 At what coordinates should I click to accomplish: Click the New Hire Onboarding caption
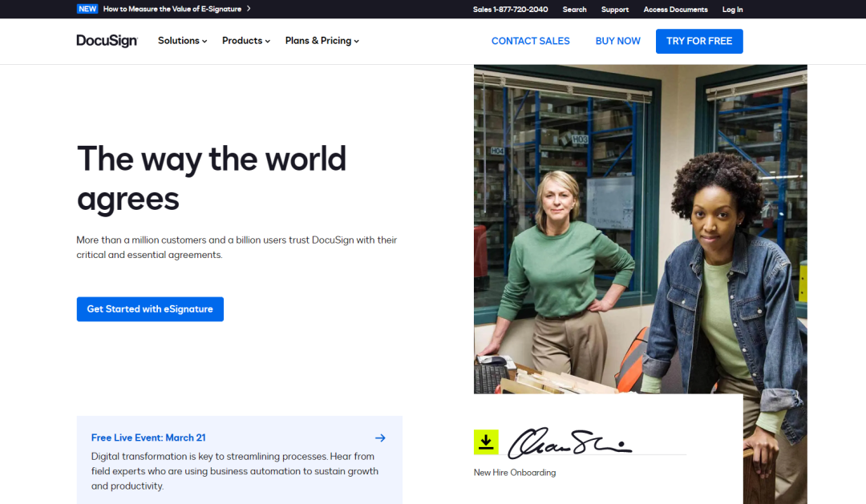515,473
